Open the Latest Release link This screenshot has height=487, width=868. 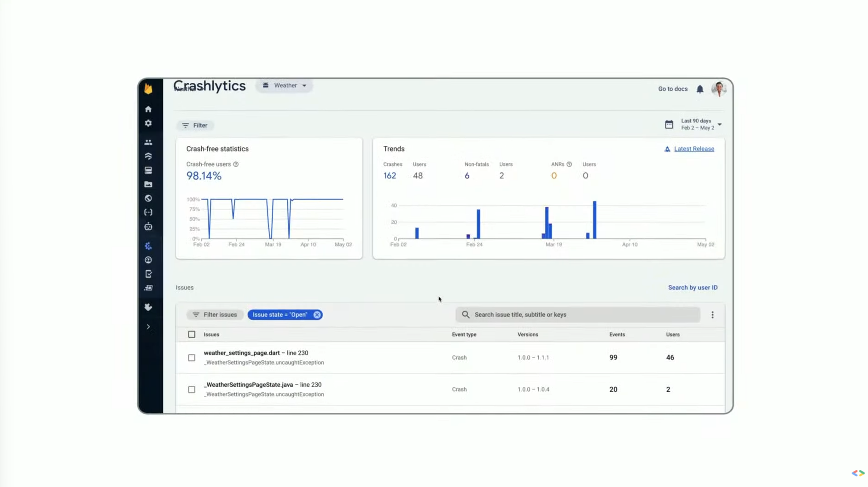(693, 149)
